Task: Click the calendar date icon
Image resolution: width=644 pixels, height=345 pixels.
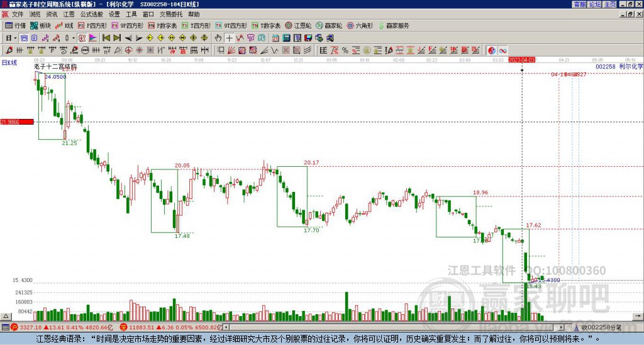Action: (x=275, y=38)
